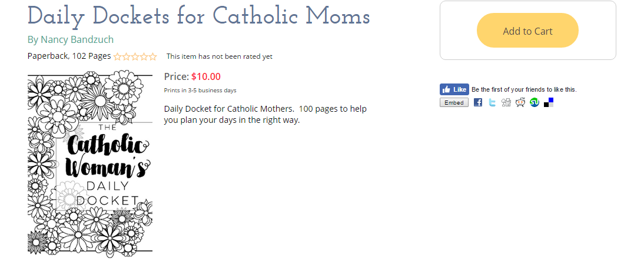The width and height of the screenshot is (644, 264).
Task: Share this book on Facebook icon
Action: pos(478,102)
